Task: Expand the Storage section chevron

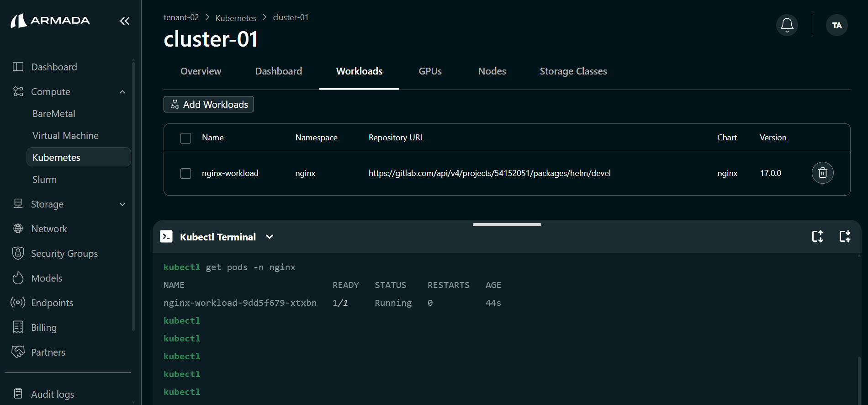Action: 122,204
